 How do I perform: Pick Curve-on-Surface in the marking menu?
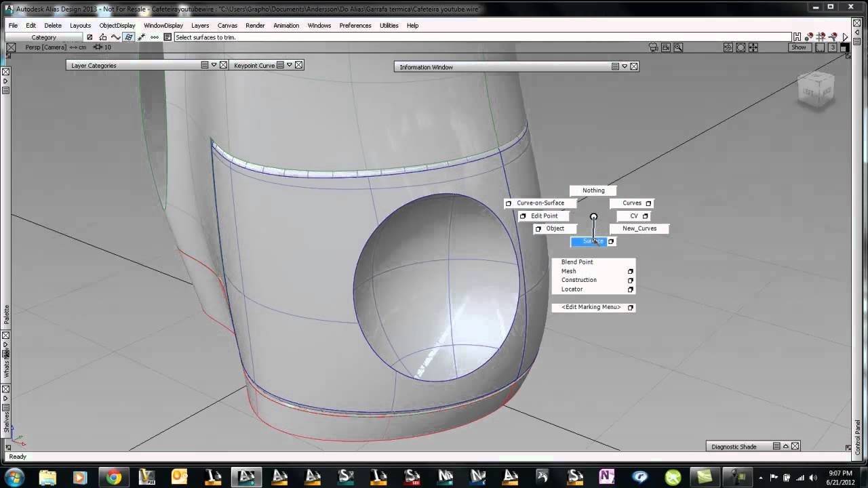point(540,203)
